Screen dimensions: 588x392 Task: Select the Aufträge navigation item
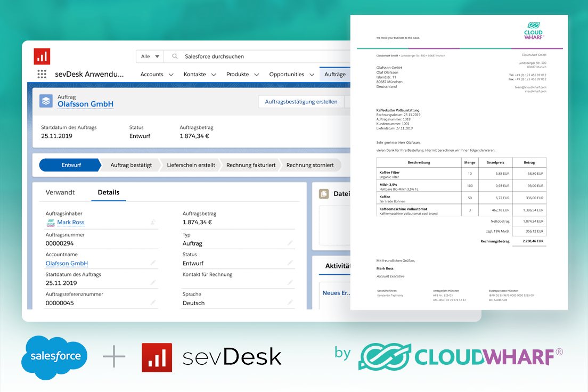click(x=334, y=74)
